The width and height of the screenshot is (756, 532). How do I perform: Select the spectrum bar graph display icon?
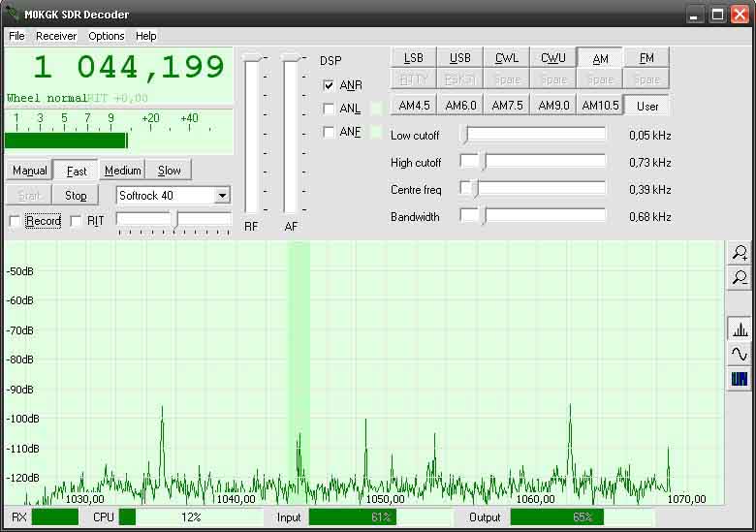point(740,330)
